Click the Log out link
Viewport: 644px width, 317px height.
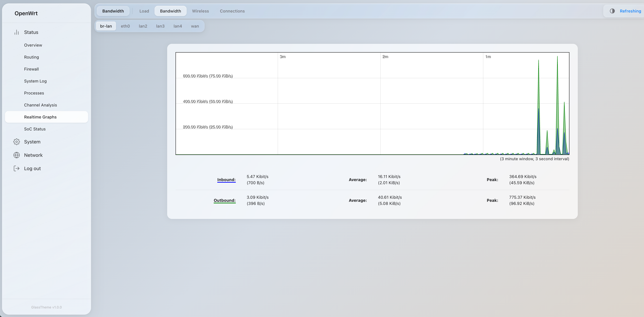pos(33,169)
